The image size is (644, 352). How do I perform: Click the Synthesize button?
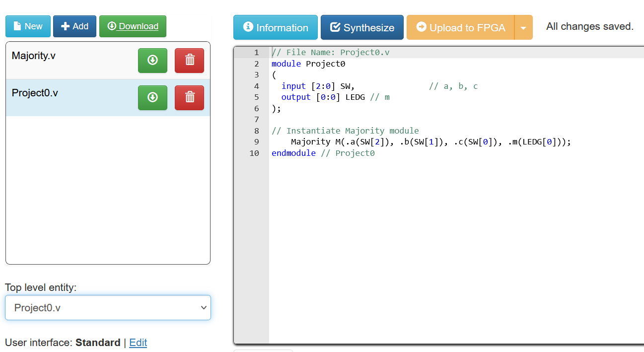[x=362, y=27]
